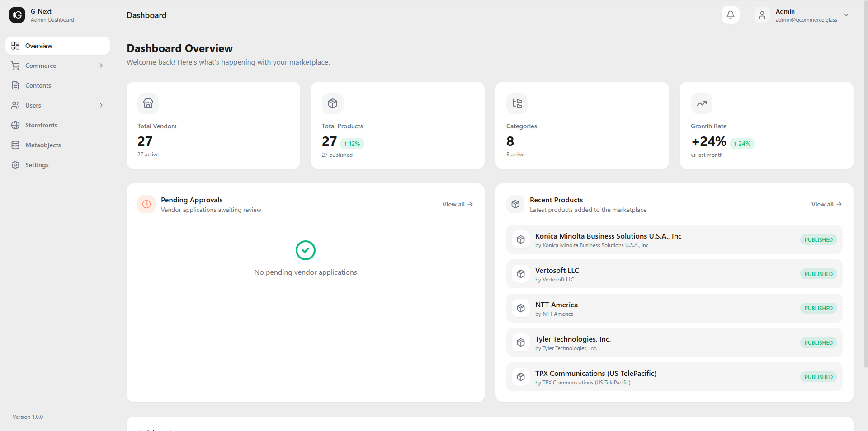Click the PUBLISHED badge on TPX Communications row
868x431 pixels.
(x=818, y=377)
